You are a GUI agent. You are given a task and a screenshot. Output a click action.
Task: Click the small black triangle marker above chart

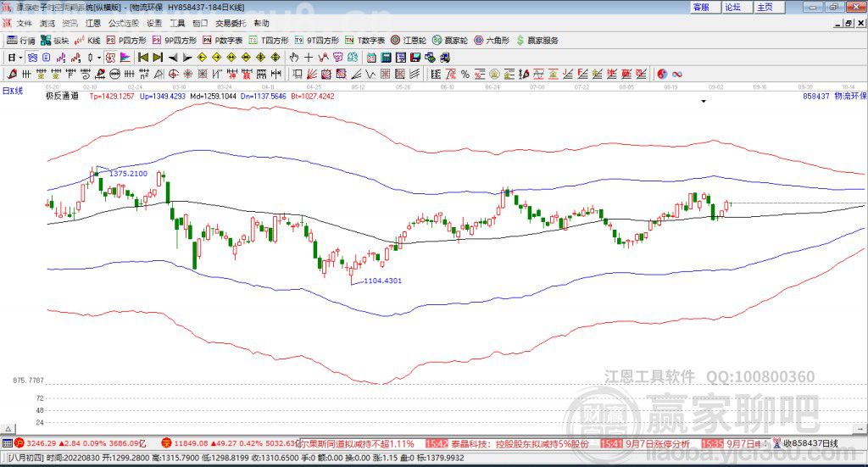tap(704, 102)
